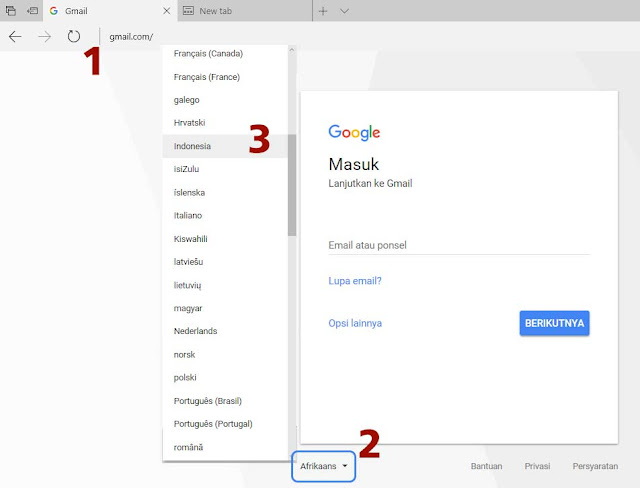The image size is (640, 488).
Task: Open the Privasi link
Action: (537, 466)
